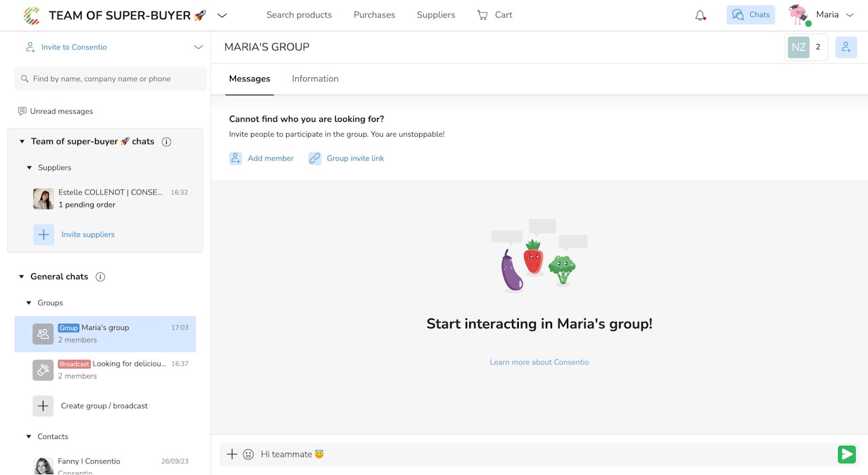This screenshot has width=868, height=475.
Task: Open the Purchases menu
Action: (x=374, y=15)
